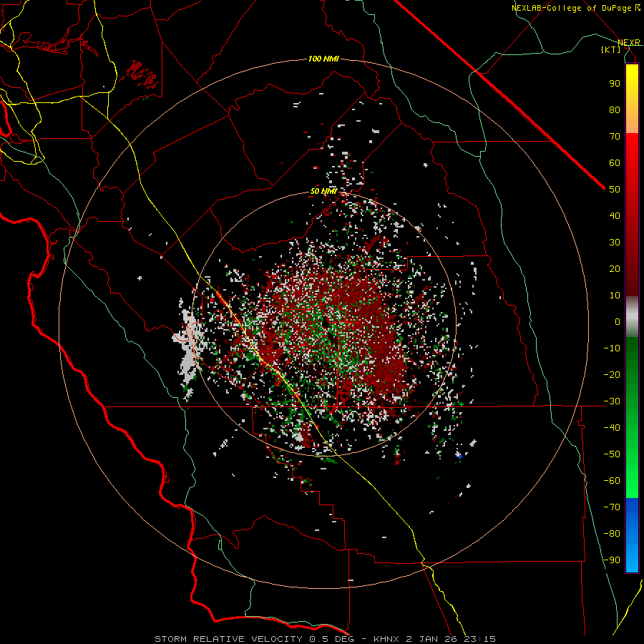
Task: Select the -50 value on velocity scale
Action: click(x=612, y=454)
